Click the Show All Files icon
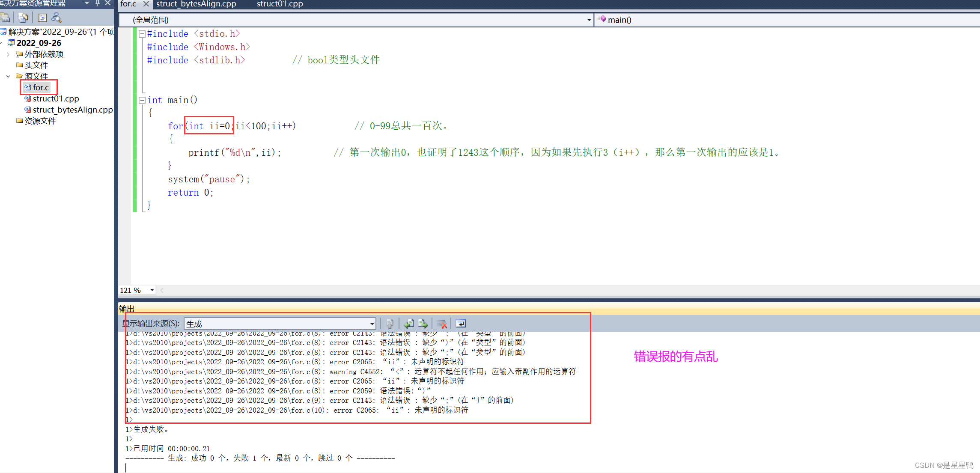 [x=24, y=18]
